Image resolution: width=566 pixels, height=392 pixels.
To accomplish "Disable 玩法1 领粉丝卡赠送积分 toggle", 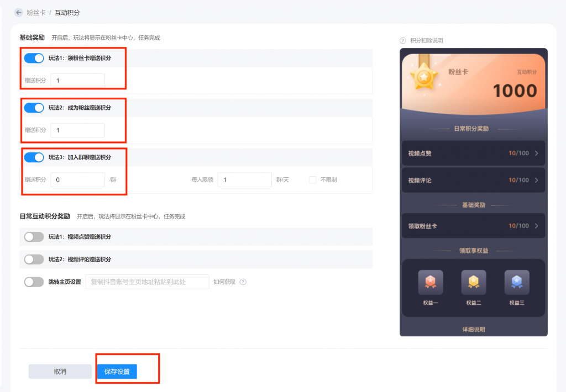I will pos(34,58).
